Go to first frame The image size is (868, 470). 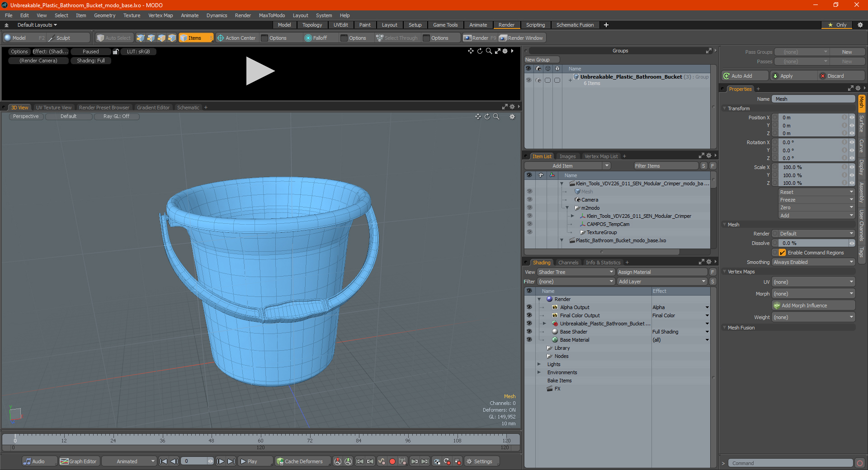[164, 461]
